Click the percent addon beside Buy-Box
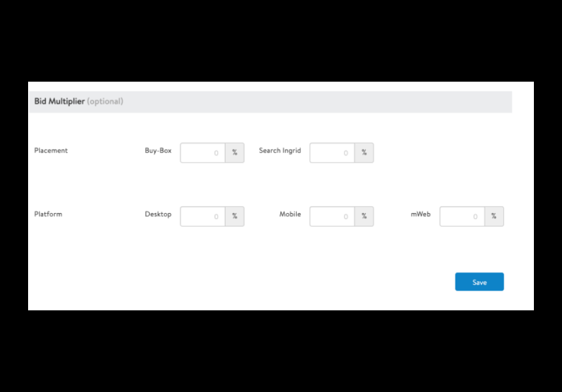Image resolution: width=562 pixels, height=392 pixels. pyautogui.click(x=235, y=153)
